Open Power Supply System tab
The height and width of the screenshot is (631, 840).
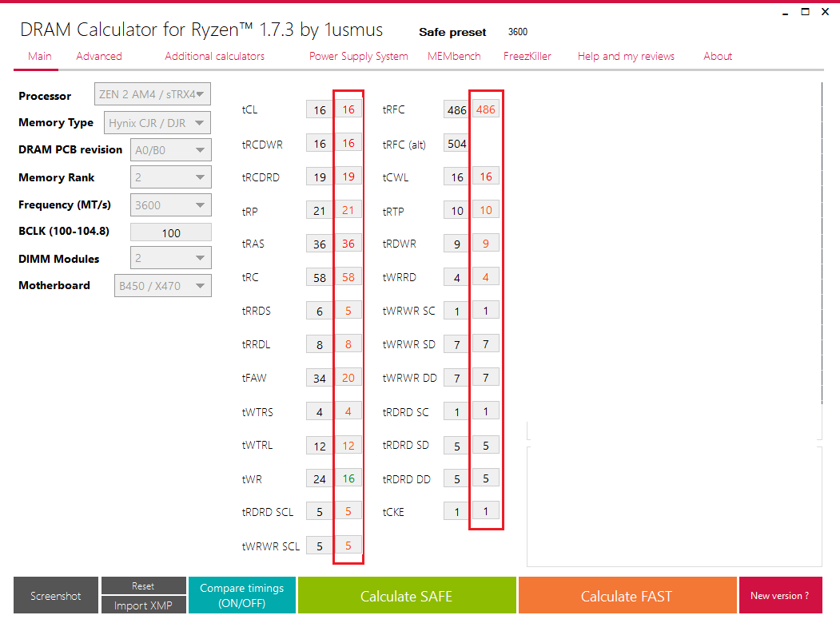[x=358, y=56]
